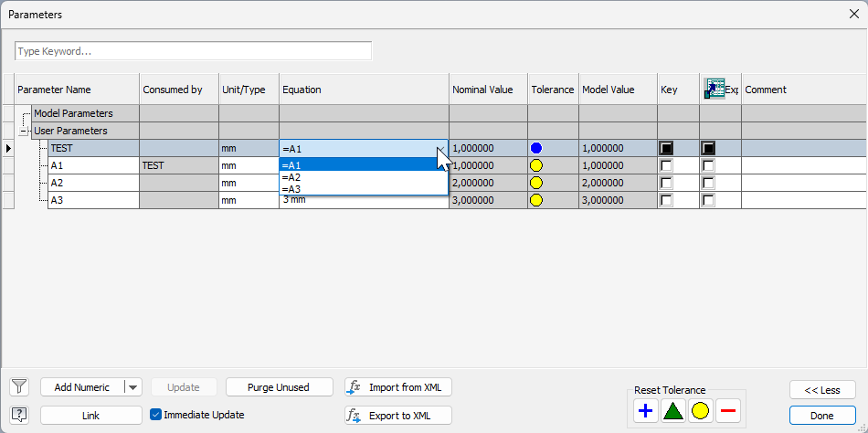Screen dimensions: 868x433
Task: Click the A3 equation cell showing 3 mm
Action: click(x=364, y=200)
